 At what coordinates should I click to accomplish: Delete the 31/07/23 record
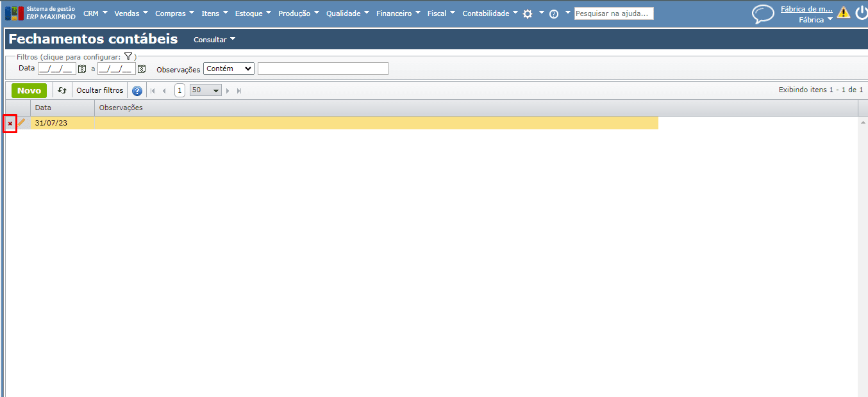coord(10,123)
